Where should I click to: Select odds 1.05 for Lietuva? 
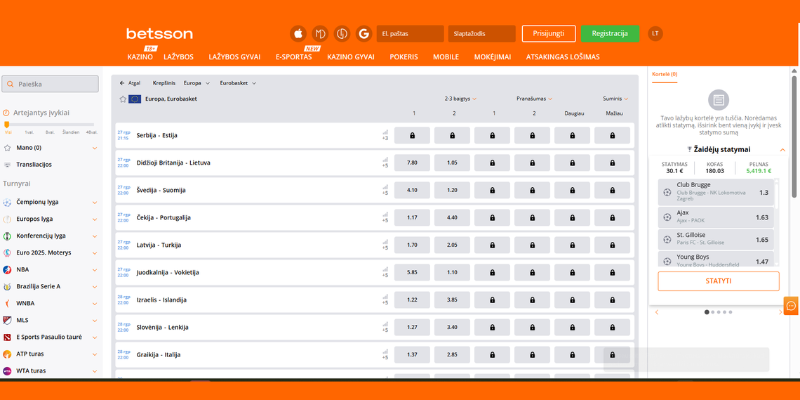(452, 163)
